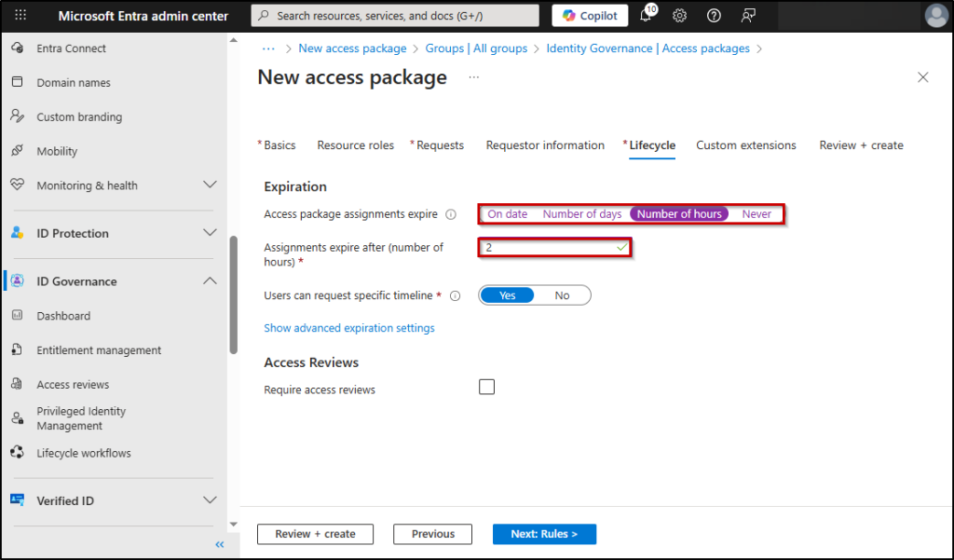Expand the ID Protection section
This screenshot has width=954, height=560.
[x=210, y=233]
